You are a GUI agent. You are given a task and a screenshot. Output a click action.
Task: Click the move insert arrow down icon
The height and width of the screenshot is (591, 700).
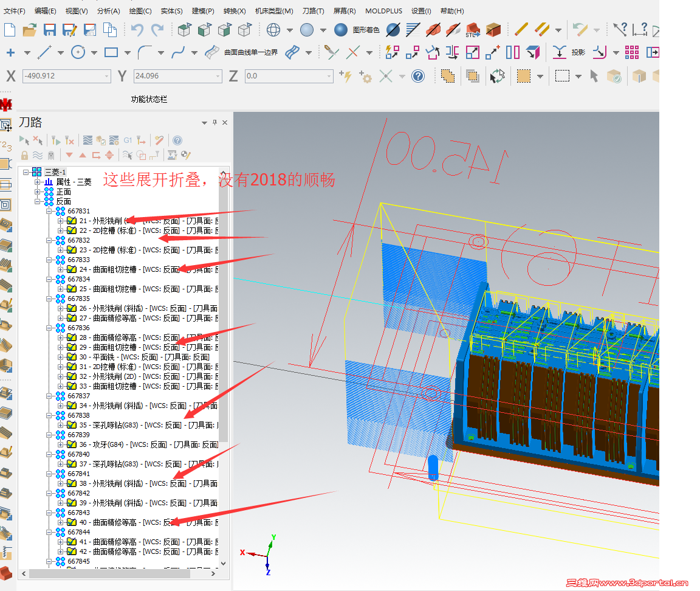point(69,155)
